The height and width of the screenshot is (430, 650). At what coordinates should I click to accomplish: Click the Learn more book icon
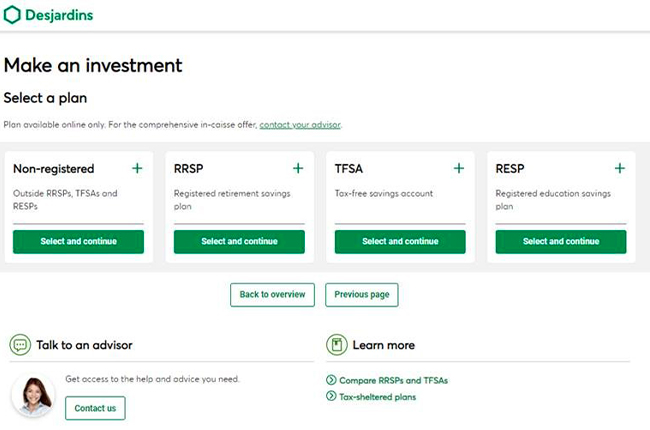337,345
